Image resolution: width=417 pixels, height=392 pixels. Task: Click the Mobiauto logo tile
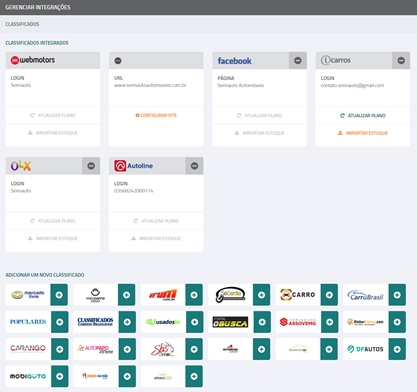tap(28, 376)
